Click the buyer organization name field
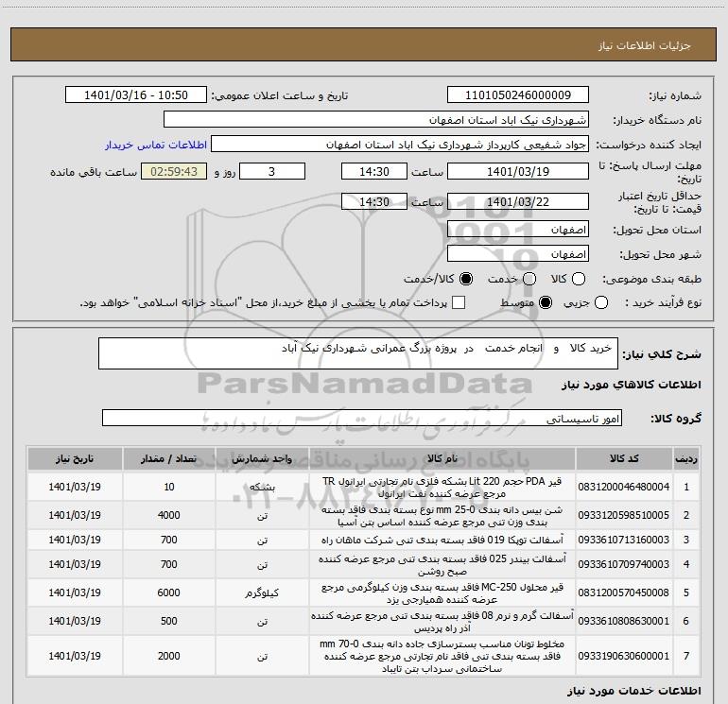728x704 pixels. pos(376,120)
